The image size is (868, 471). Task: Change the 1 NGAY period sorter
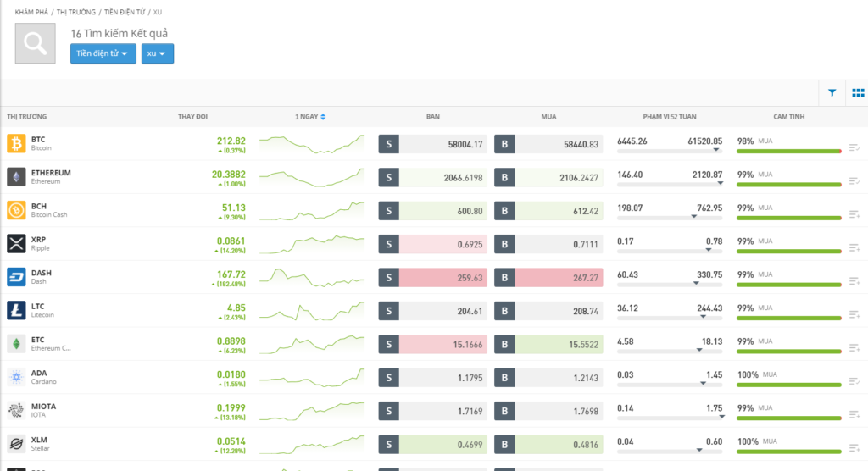click(310, 117)
